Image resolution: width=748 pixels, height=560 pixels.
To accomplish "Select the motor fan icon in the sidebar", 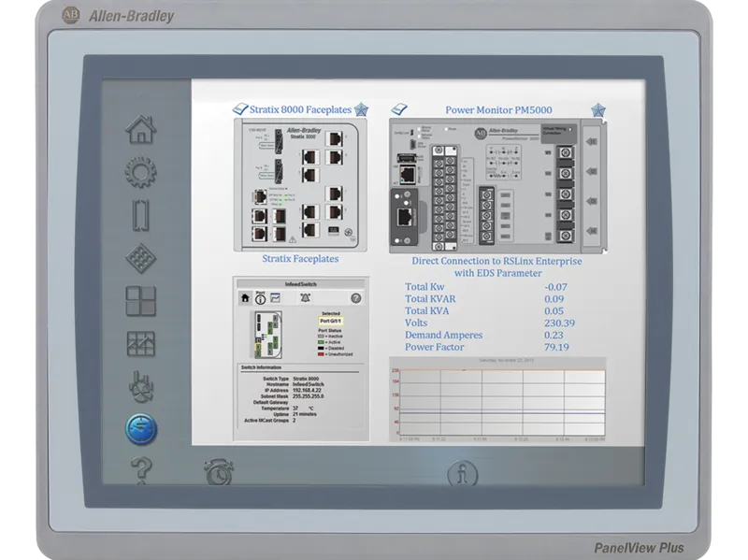I will [141, 386].
